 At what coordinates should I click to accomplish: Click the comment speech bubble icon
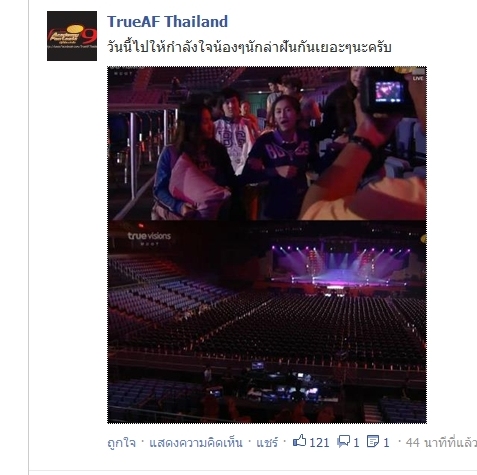[x=343, y=441]
